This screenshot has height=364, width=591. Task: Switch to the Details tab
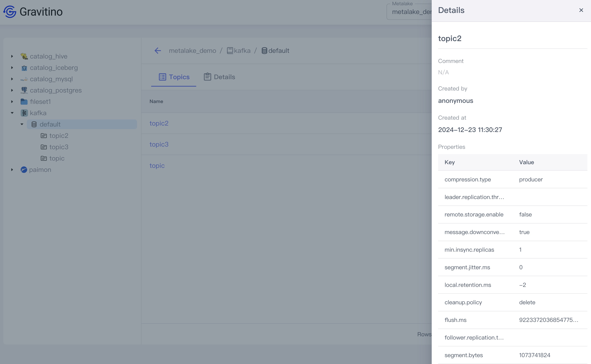(219, 77)
